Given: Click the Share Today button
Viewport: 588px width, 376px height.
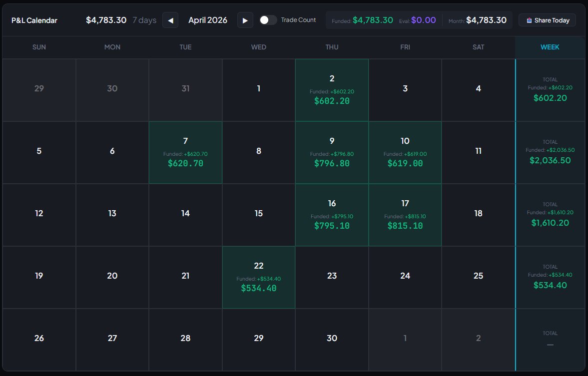Looking at the screenshot, I should tap(547, 20).
